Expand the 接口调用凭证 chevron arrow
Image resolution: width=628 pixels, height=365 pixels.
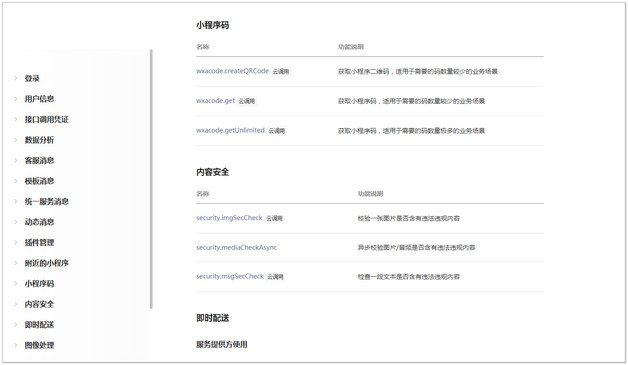point(16,119)
